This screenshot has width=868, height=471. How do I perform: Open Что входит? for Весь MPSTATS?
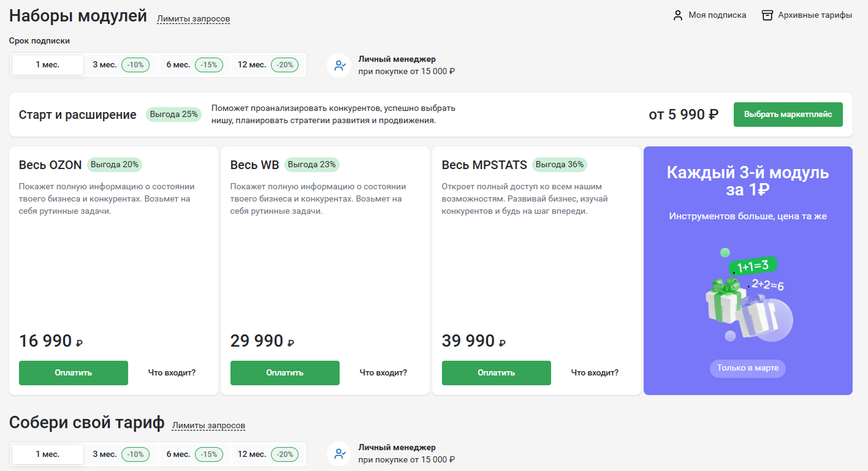595,372
